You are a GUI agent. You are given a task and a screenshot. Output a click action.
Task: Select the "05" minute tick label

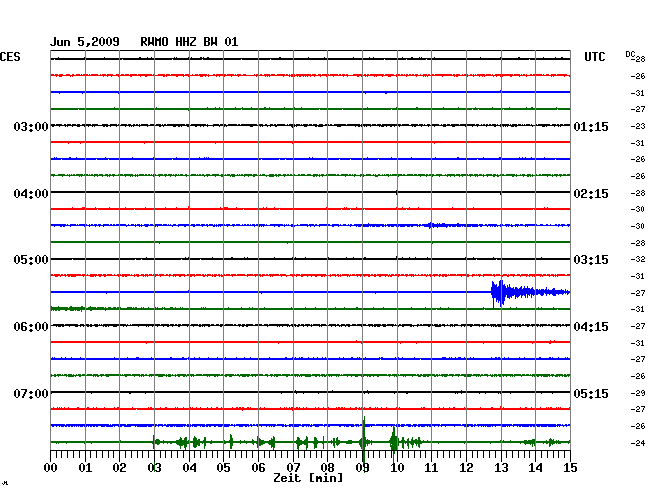(x=223, y=468)
